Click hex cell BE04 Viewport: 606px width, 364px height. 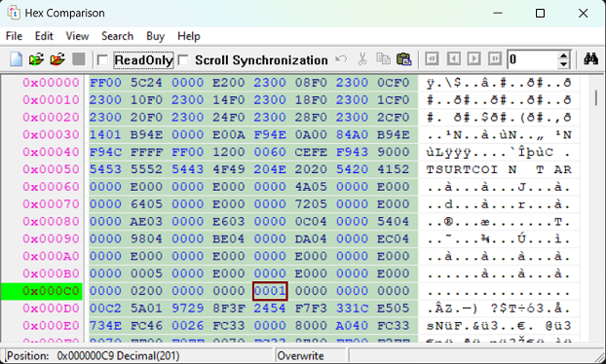pos(228,238)
